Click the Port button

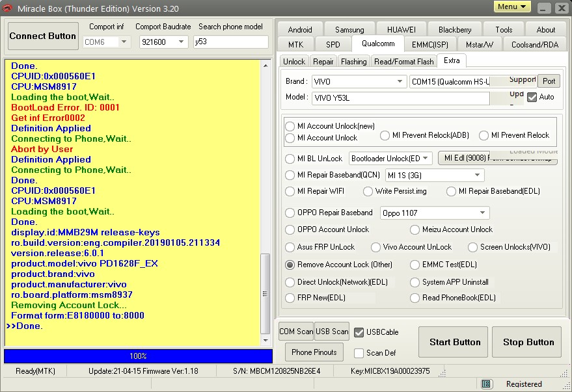(x=549, y=81)
